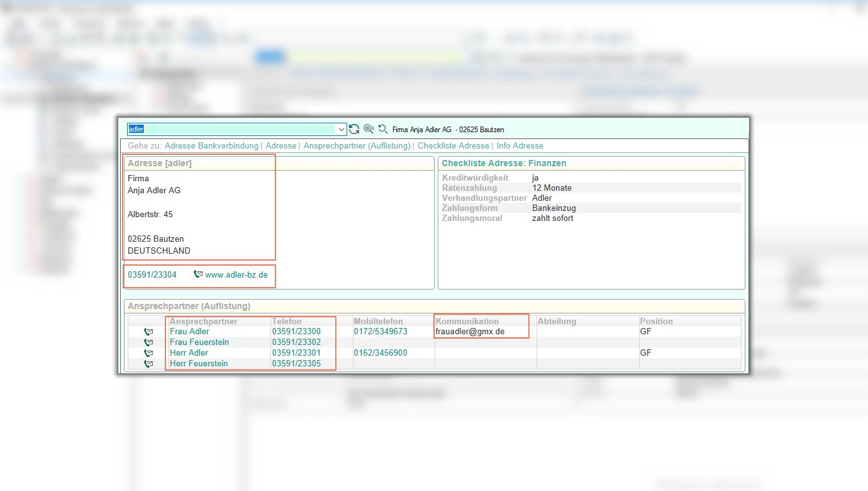
Task: Click the magnifier-with-list search icon
Action: point(369,129)
